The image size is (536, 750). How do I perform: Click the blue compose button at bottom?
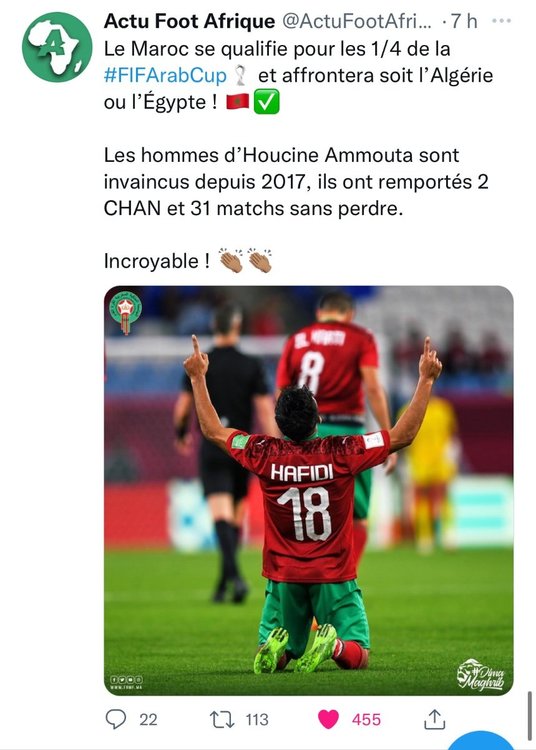click(x=482, y=740)
